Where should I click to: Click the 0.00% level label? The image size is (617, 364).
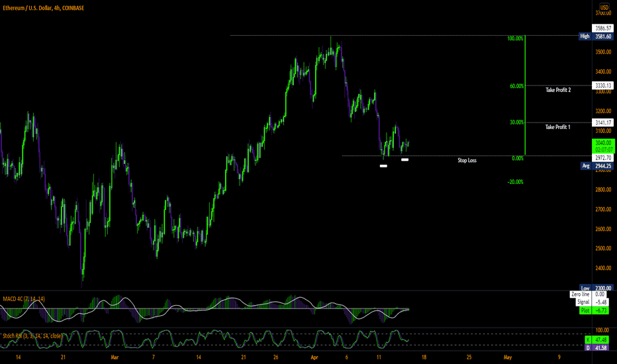point(518,159)
